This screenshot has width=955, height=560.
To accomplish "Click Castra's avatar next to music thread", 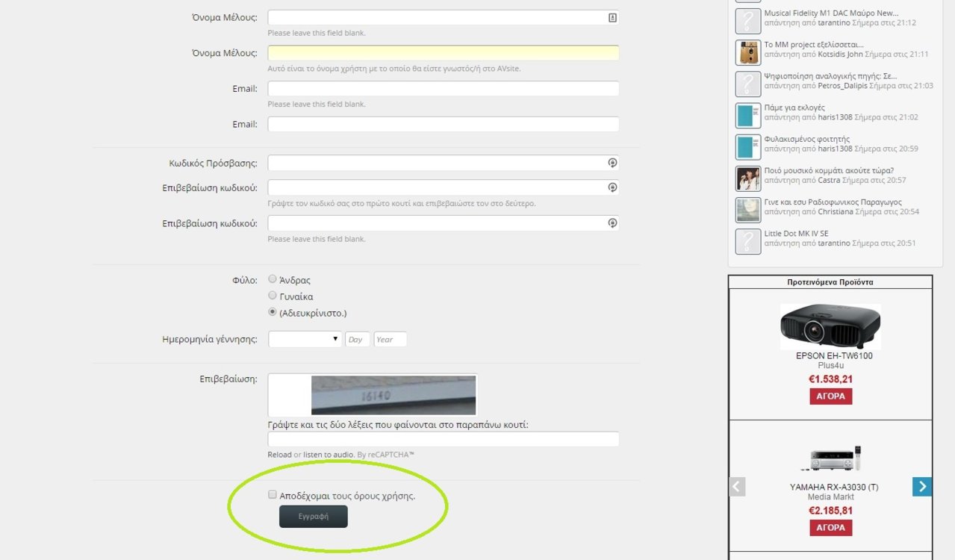I will tap(747, 179).
